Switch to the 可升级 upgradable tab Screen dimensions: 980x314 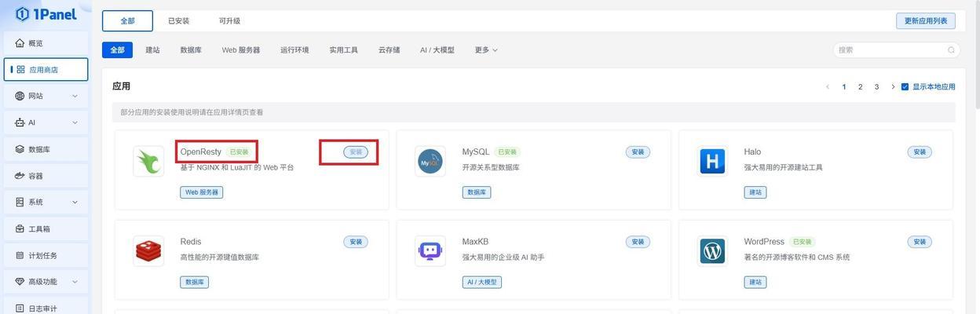pos(229,21)
